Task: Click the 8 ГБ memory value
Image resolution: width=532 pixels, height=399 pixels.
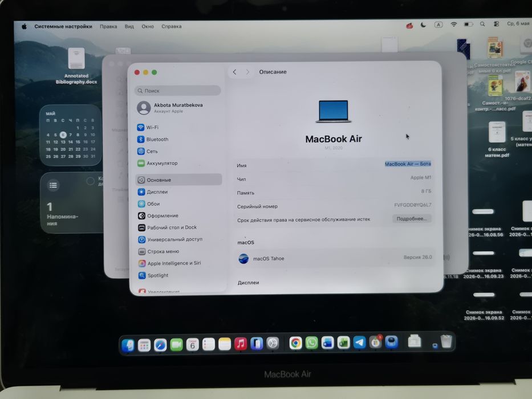Action: [426, 192]
